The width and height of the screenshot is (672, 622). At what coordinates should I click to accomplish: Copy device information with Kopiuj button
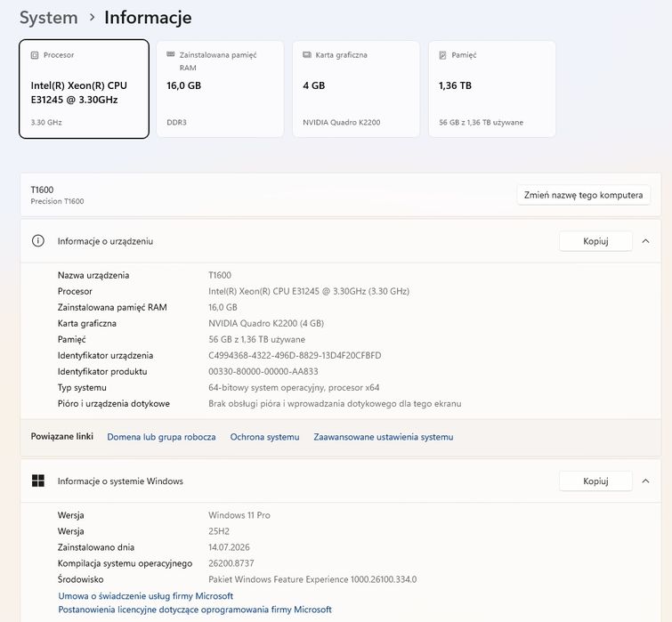(595, 241)
